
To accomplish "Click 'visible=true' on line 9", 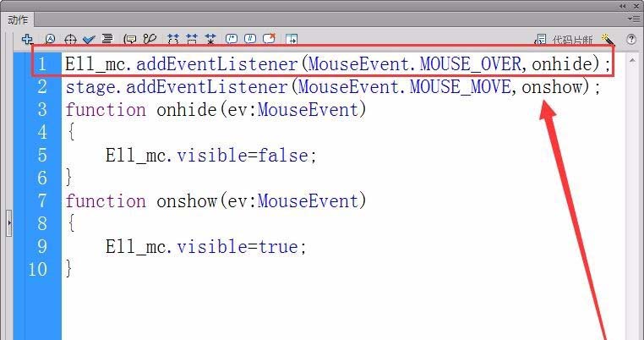I will coord(237,247).
